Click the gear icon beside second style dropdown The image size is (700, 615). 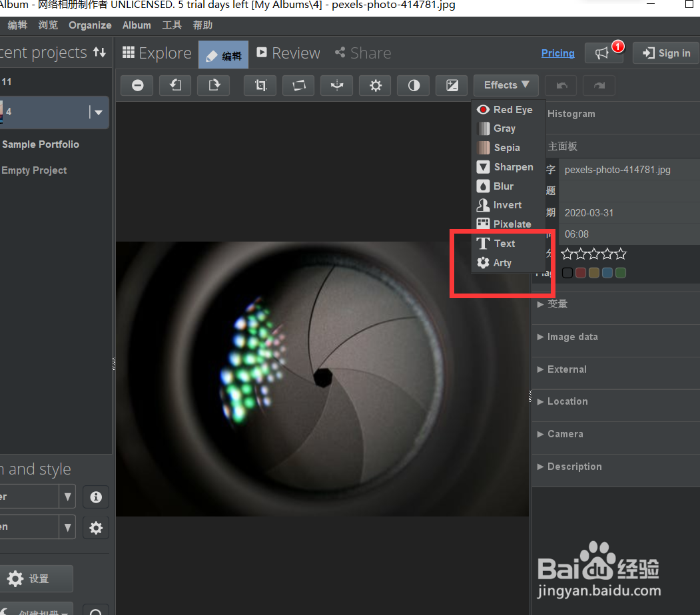point(96,528)
